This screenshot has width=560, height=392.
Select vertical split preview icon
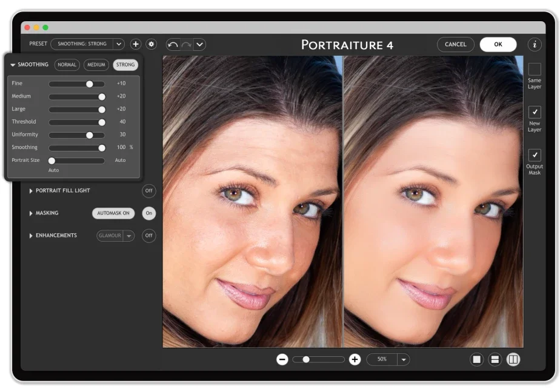(x=513, y=359)
